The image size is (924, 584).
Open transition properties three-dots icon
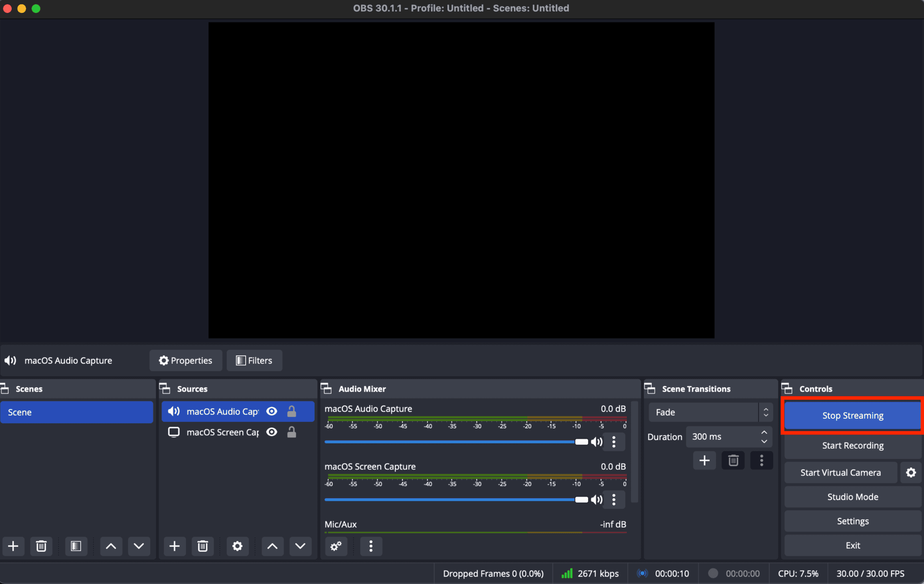click(762, 460)
